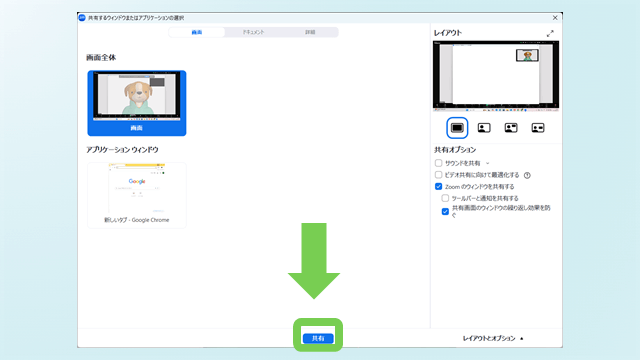Open the 詳細 tab
Screen dimensions: 640x360
pos(310,32)
